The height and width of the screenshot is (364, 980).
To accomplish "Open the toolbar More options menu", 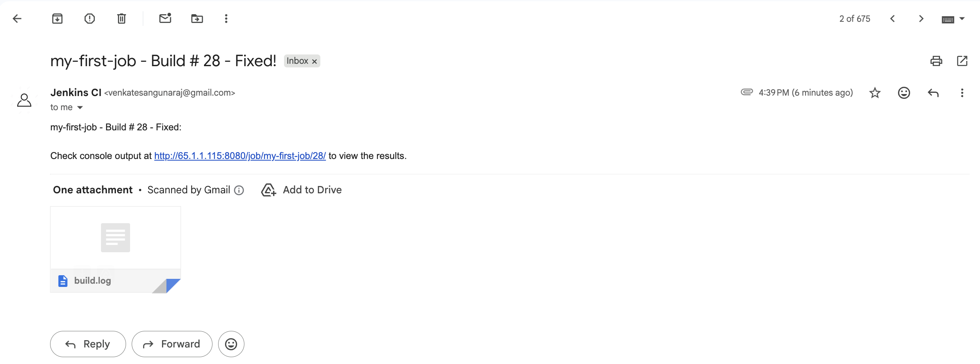I will [x=226, y=19].
